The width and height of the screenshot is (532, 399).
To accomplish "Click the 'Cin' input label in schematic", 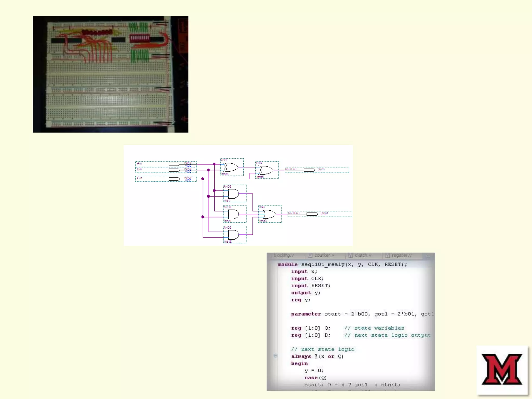I will pyautogui.click(x=139, y=178).
